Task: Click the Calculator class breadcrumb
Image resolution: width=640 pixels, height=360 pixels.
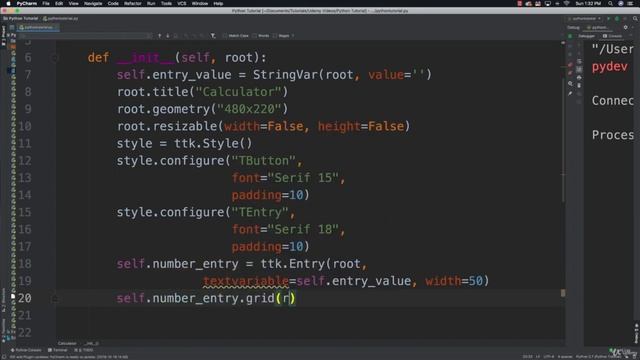Action: pyautogui.click(x=67, y=343)
